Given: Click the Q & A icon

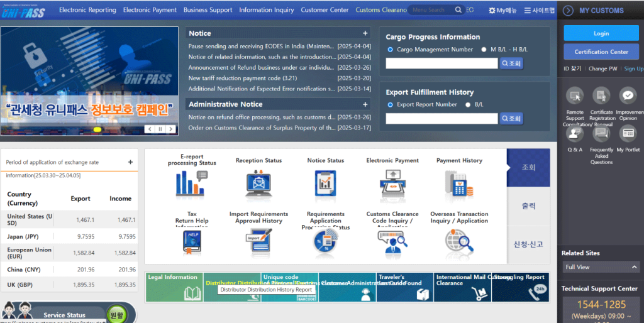Looking at the screenshot, I should (x=575, y=134).
